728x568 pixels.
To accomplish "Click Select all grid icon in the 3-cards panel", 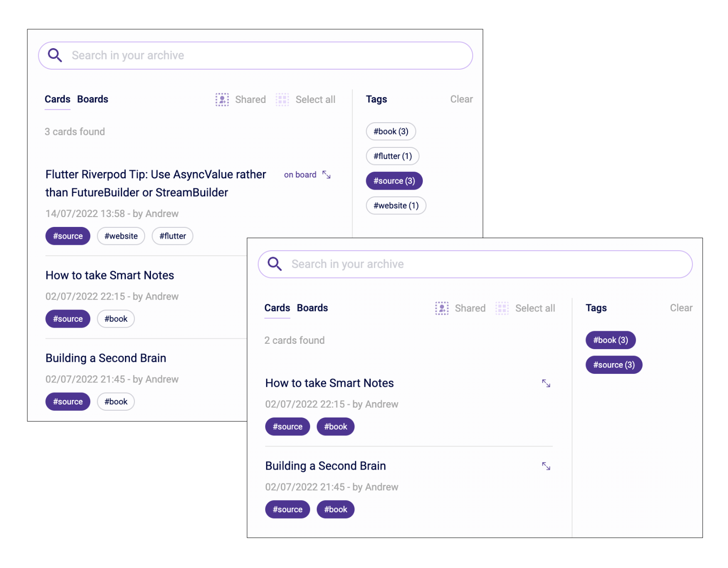I will tap(282, 99).
